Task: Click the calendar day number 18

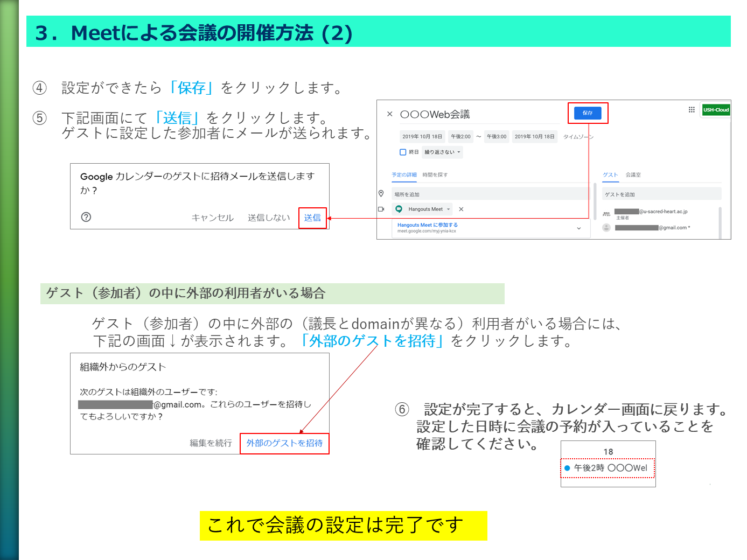Action: [608, 452]
